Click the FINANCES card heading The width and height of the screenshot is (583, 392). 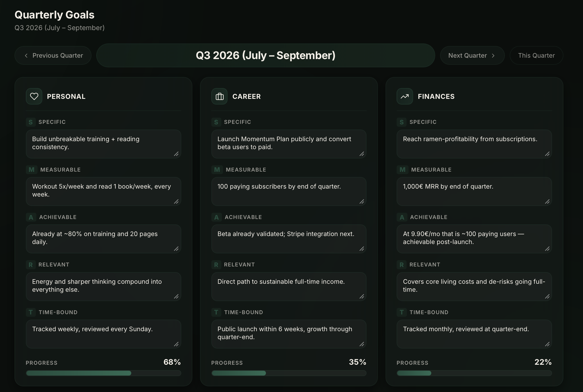click(x=436, y=97)
